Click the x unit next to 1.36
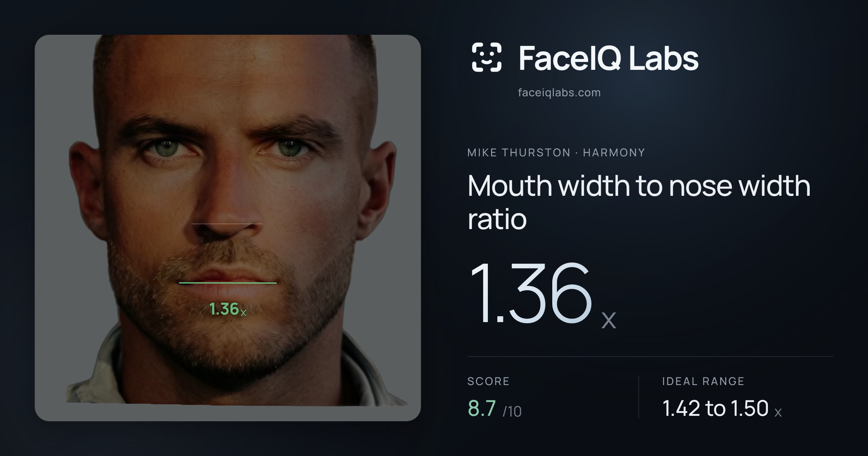The width and height of the screenshot is (868, 456). tap(609, 320)
